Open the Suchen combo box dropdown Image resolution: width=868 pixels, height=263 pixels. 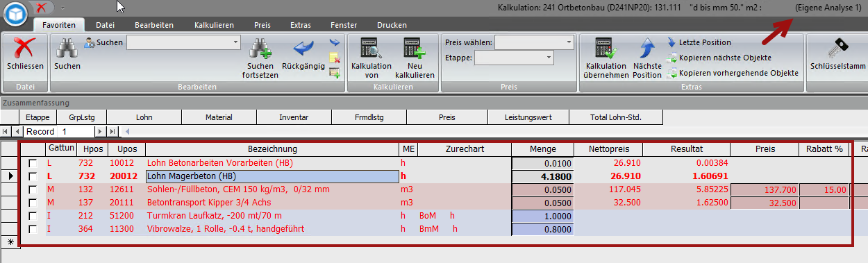click(x=235, y=43)
